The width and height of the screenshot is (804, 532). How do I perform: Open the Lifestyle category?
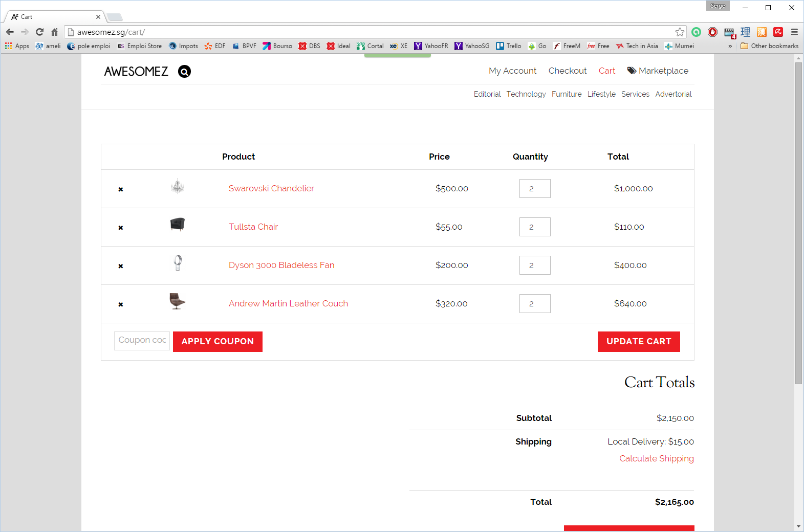601,94
